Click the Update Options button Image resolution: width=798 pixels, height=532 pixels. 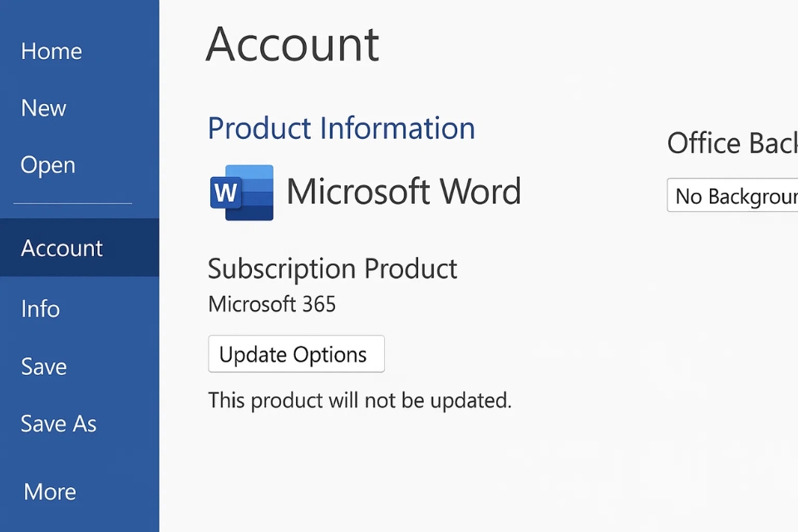(296, 354)
